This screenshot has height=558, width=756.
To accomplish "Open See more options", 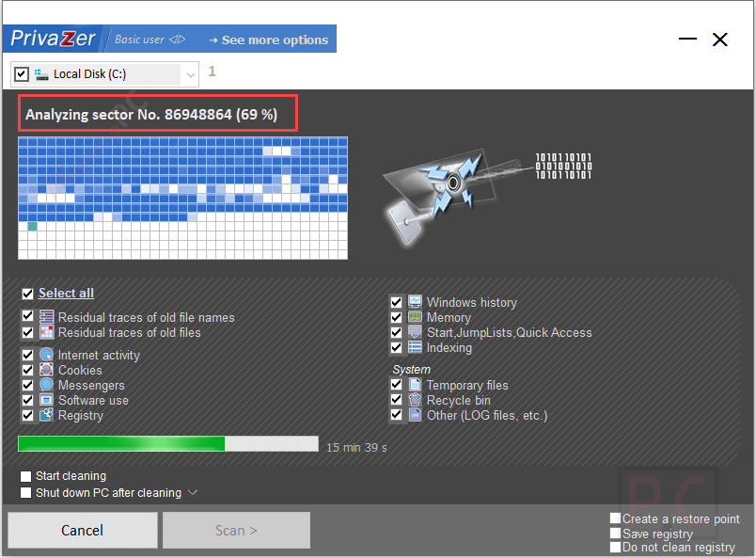I will [x=269, y=40].
